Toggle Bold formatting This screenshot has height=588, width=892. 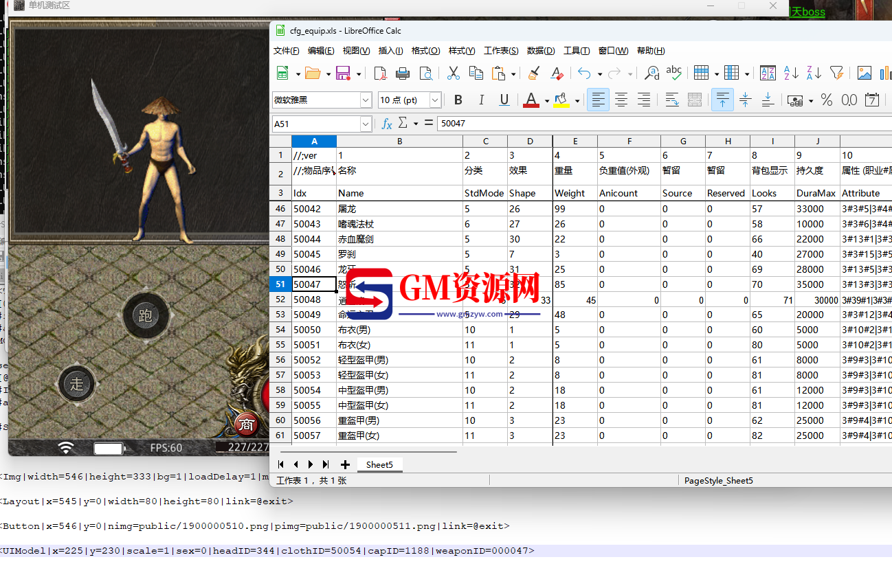pos(458,100)
